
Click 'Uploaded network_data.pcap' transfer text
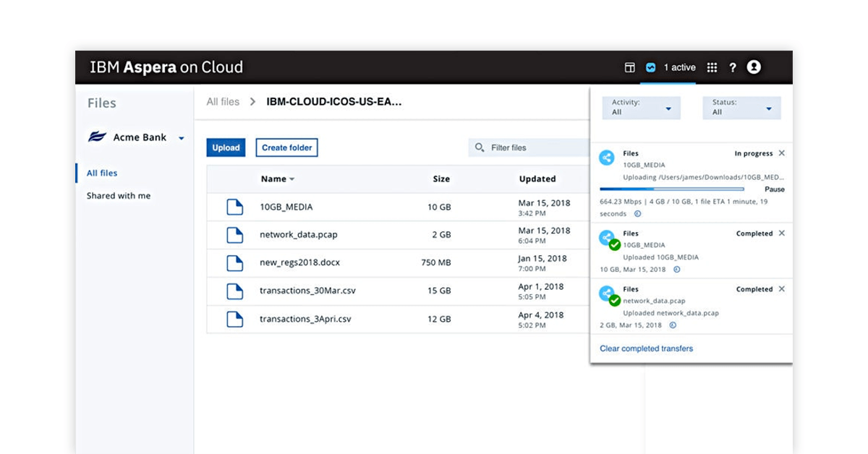coord(671,313)
